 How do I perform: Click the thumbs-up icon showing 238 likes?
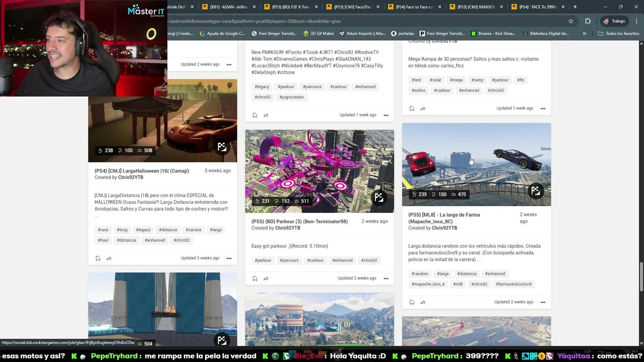coord(100,150)
